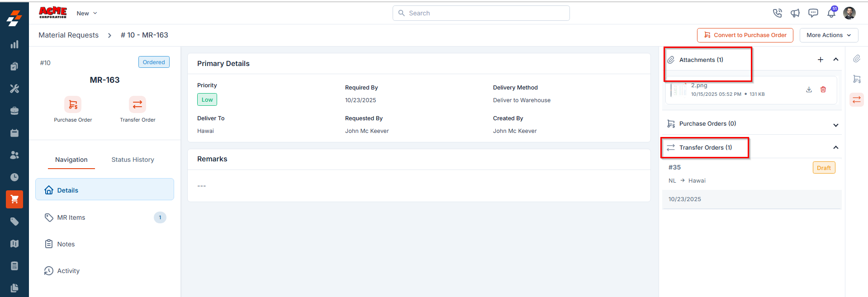Click the Low priority badge
Screen dimensions: 868x297
207,99
